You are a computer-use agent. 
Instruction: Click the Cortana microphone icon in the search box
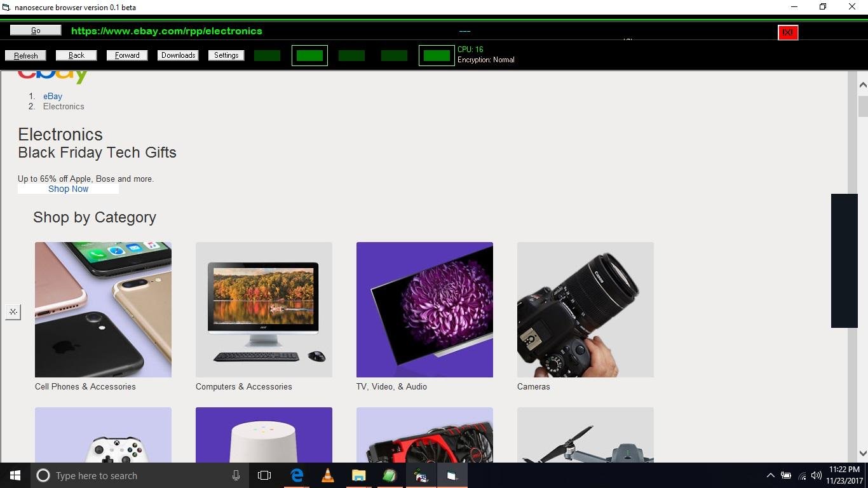(236, 475)
